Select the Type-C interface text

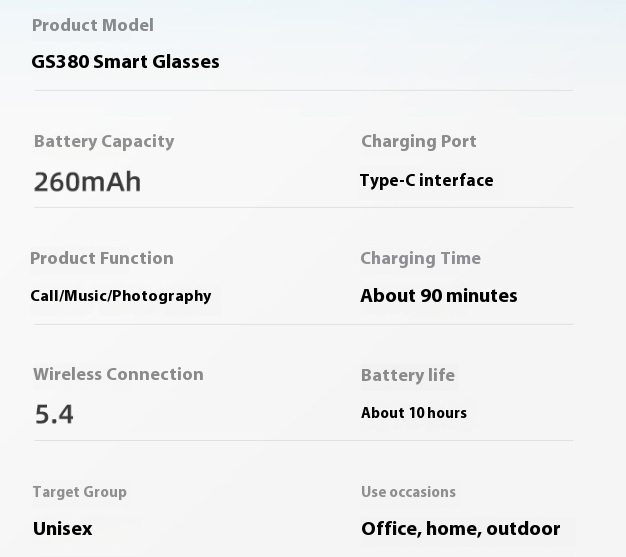coord(426,180)
